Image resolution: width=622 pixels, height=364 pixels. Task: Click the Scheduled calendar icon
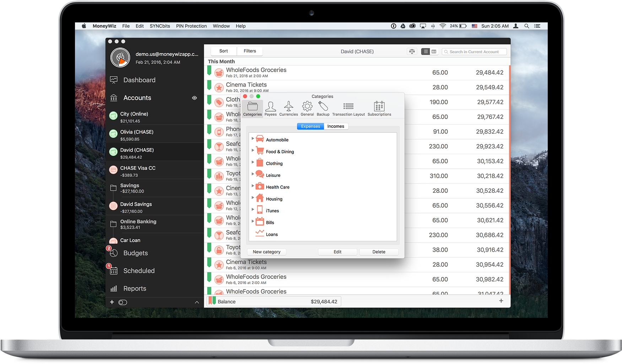pos(114,271)
